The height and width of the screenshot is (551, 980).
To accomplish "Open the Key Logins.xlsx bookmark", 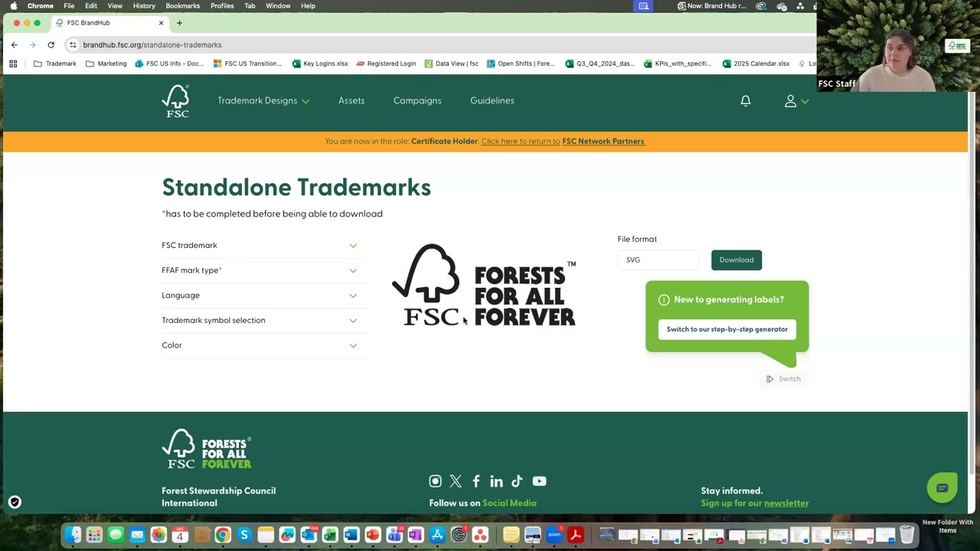I will coord(320,64).
